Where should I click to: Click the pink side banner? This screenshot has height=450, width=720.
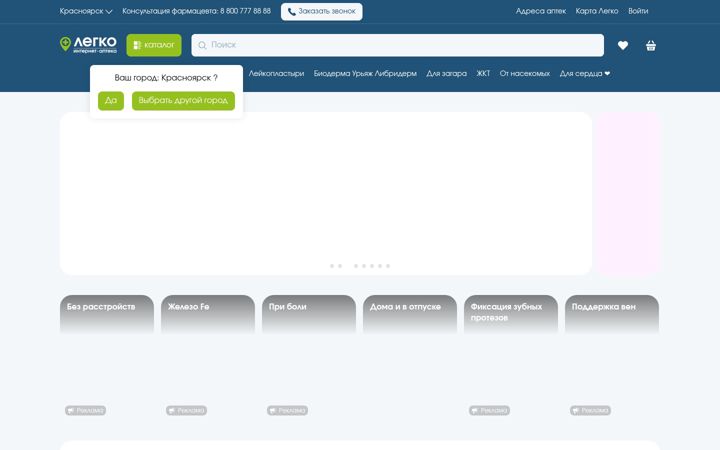pos(628,193)
